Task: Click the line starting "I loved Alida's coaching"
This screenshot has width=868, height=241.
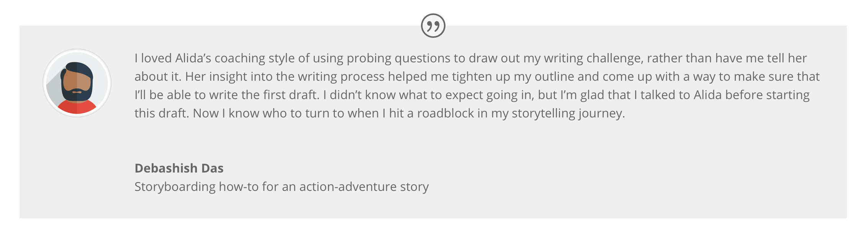Action: click(x=470, y=58)
